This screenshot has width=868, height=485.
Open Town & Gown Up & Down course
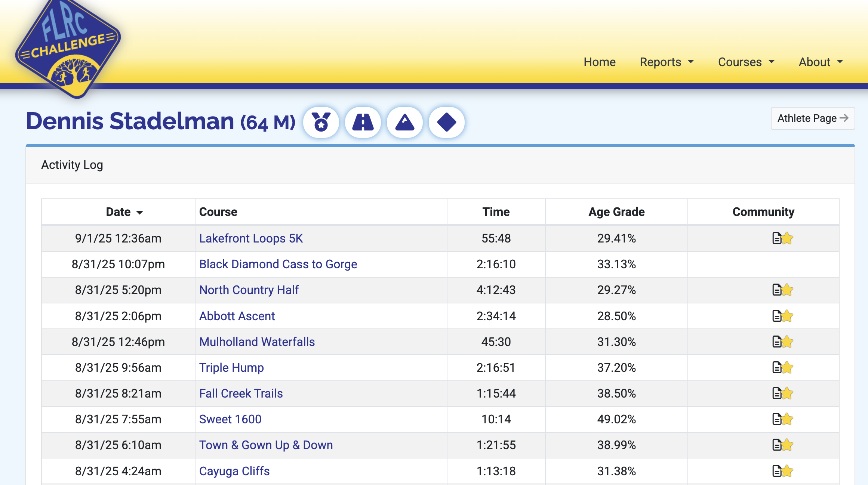click(x=266, y=445)
